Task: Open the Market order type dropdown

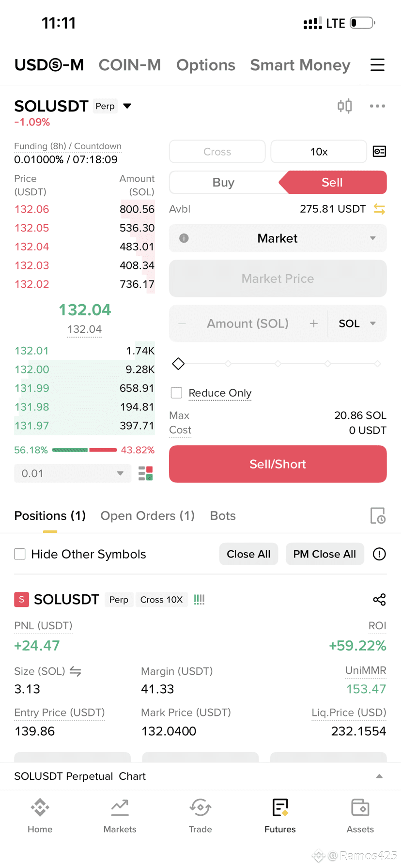Action: click(278, 238)
